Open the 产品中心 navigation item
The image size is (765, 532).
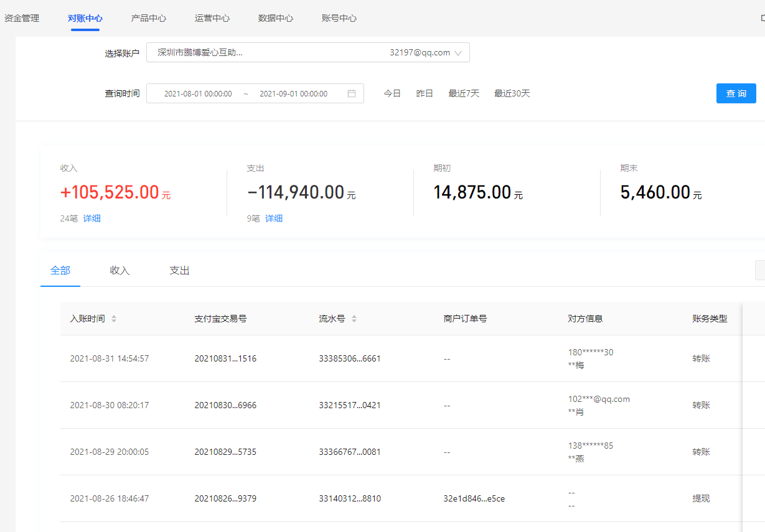149,18
